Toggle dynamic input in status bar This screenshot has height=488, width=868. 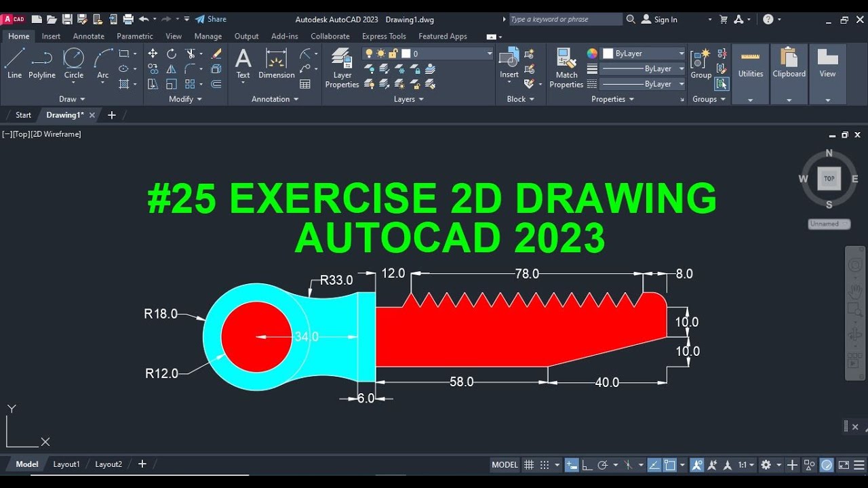point(572,465)
